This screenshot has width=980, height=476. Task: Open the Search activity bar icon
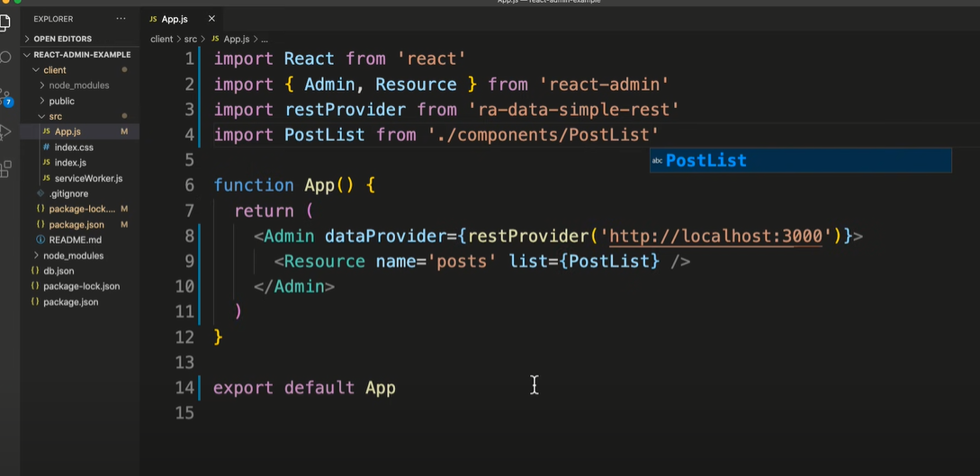[5, 58]
